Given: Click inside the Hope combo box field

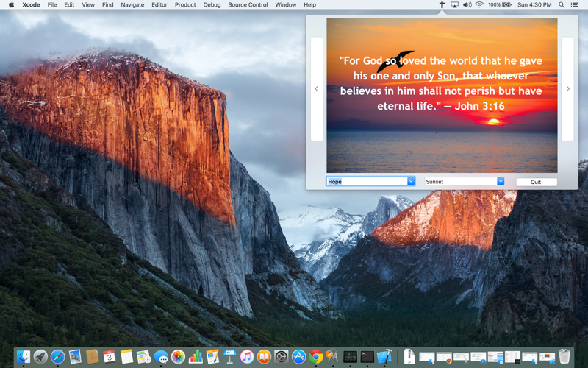Looking at the screenshot, I should (367, 181).
